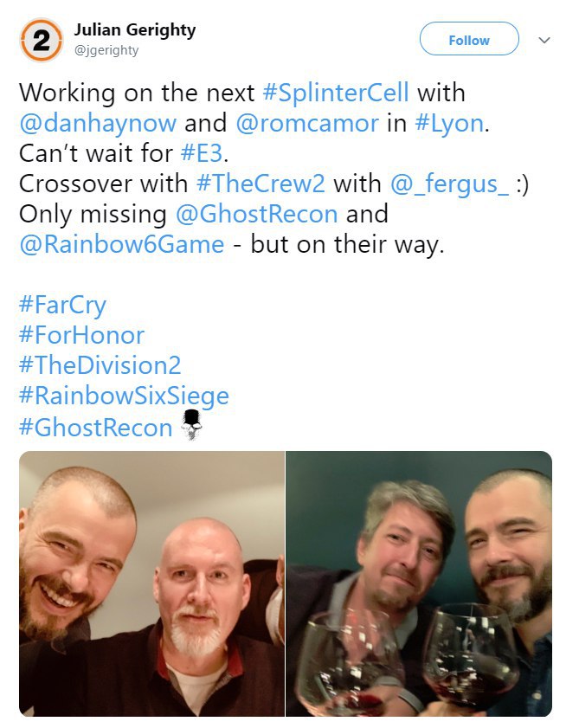Open the #E3 hashtag link
This screenshot has width=579, height=728.
pyautogui.click(x=202, y=153)
